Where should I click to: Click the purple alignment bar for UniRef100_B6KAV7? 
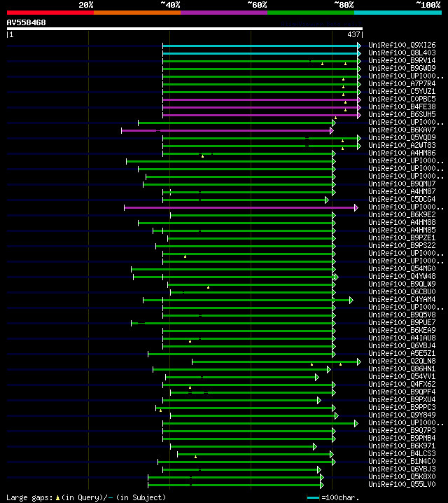point(226,130)
